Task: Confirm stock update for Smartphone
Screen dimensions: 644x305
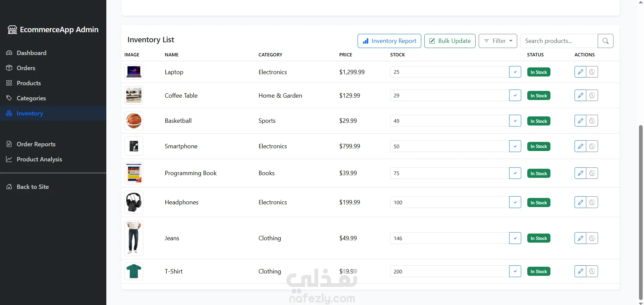Action: click(x=515, y=146)
